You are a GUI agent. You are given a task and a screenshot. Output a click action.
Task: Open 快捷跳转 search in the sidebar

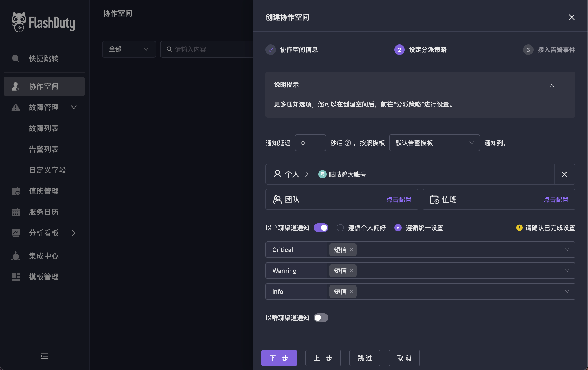pos(43,59)
